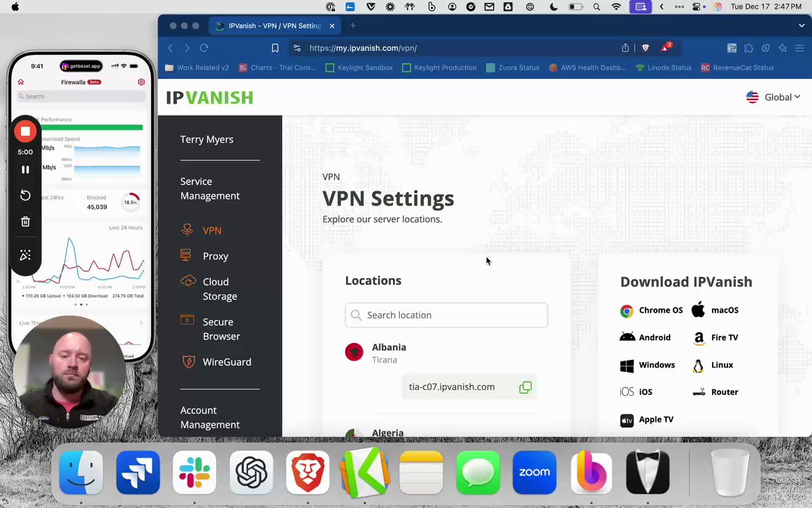Open ChatGPT from the dock
Screen dimensions: 812x508
coord(251,472)
